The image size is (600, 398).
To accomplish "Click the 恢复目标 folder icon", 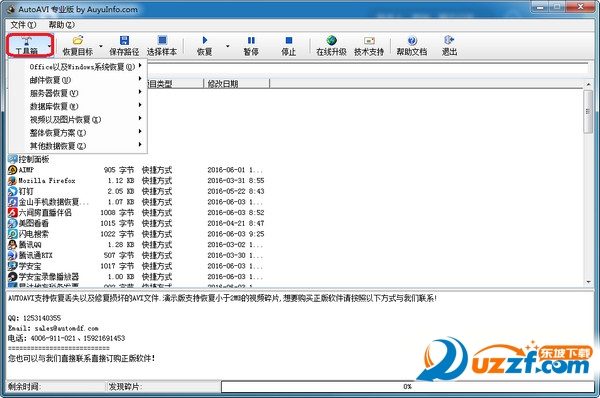I will (78, 40).
